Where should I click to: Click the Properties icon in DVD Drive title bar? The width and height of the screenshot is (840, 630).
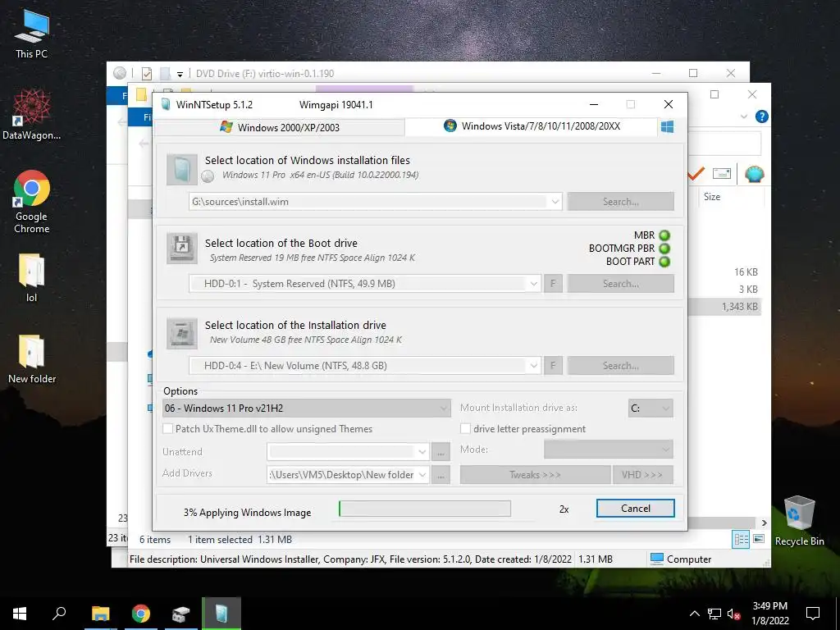[x=147, y=73]
